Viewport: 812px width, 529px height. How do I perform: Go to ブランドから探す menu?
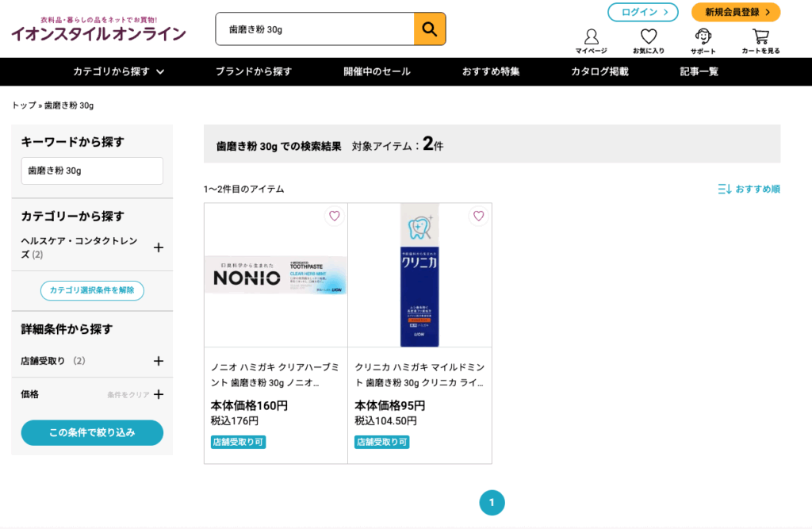(253, 71)
